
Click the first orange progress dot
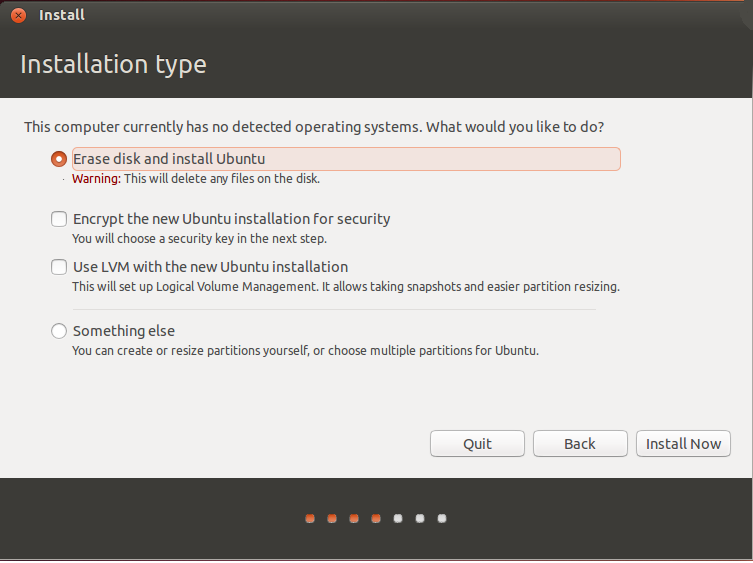coord(310,518)
